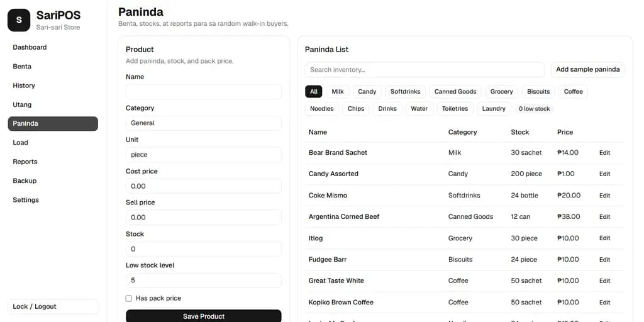The image size is (644, 322).
Task: Open the Category dropdown showing General
Action: [203, 123]
